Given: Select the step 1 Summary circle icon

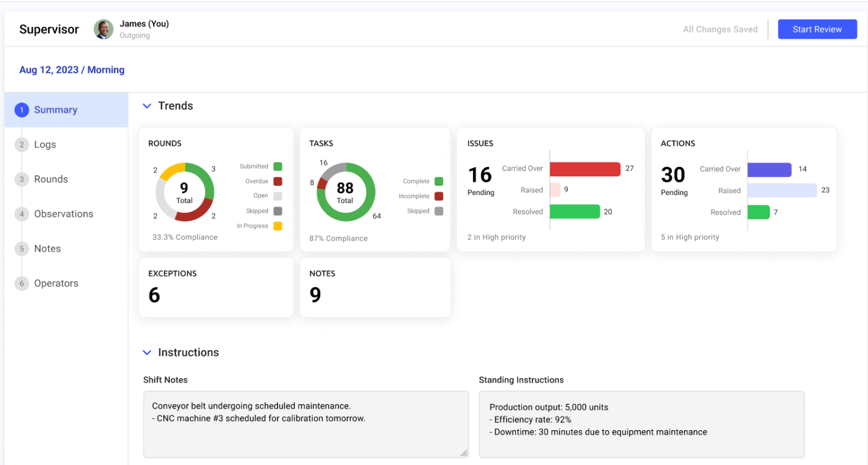Looking at the screenshot, I should coord(22,110).
